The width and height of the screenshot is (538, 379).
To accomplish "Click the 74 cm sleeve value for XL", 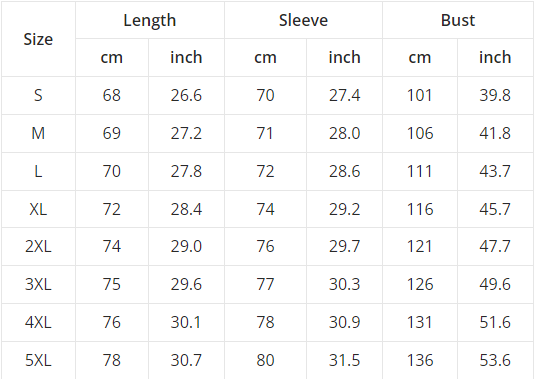I will [x=266, y=209].
